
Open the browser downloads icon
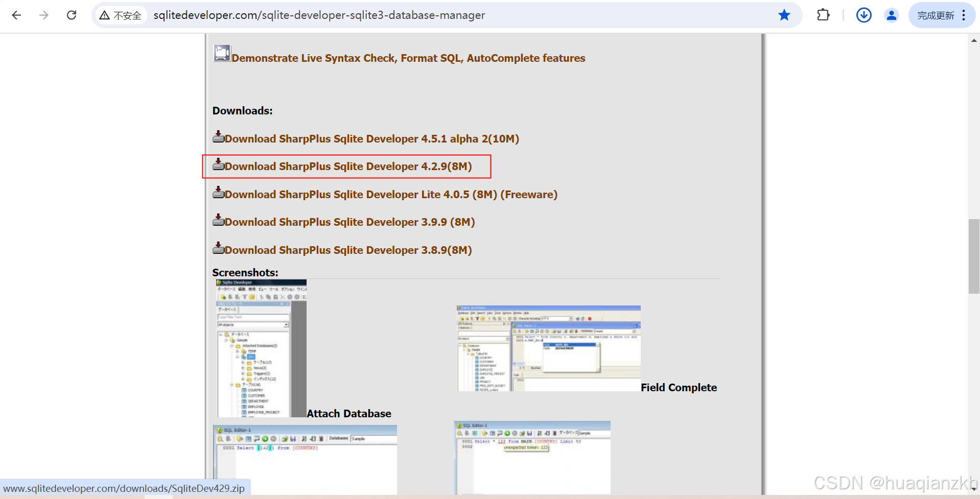[864, 15]
